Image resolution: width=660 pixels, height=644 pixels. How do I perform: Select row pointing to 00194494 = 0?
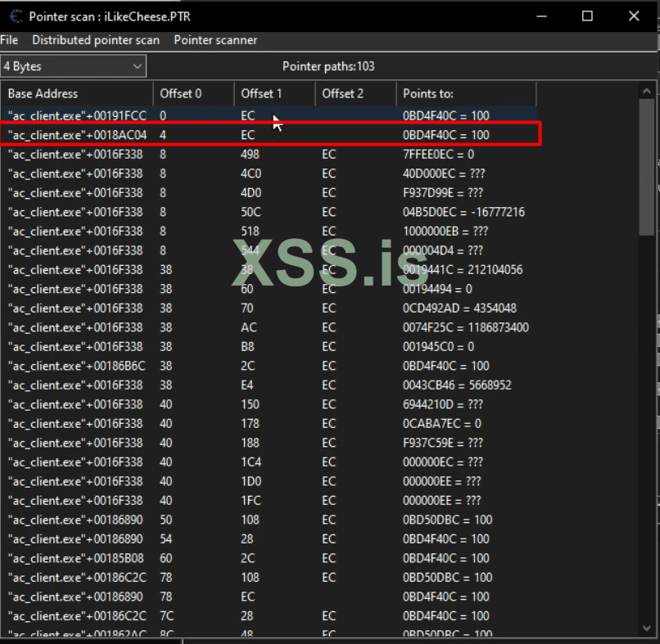pyautogui.click(x=269, y=289)
